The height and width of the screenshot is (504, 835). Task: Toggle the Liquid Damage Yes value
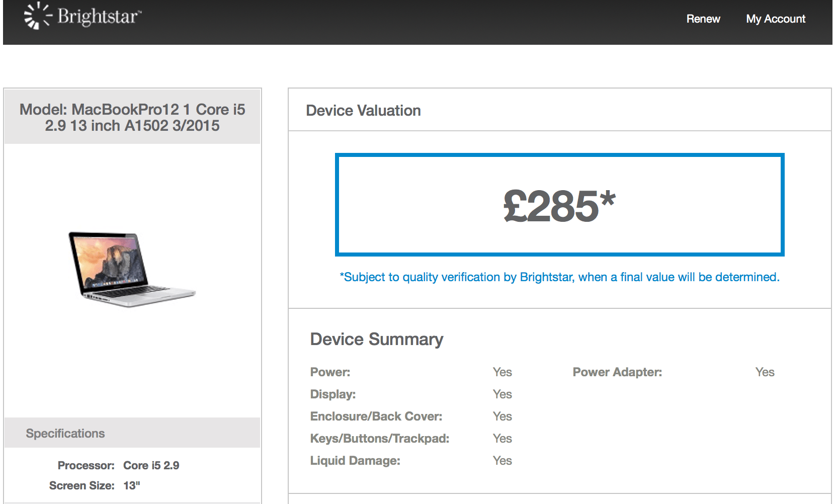tap(502, 460)
